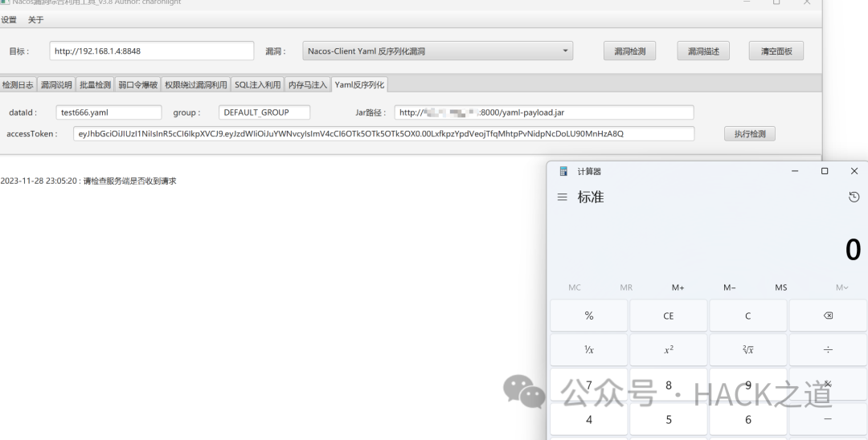Open calculator history panel icon
This screenshot has height=440, width=868.
tap(854, 197)
